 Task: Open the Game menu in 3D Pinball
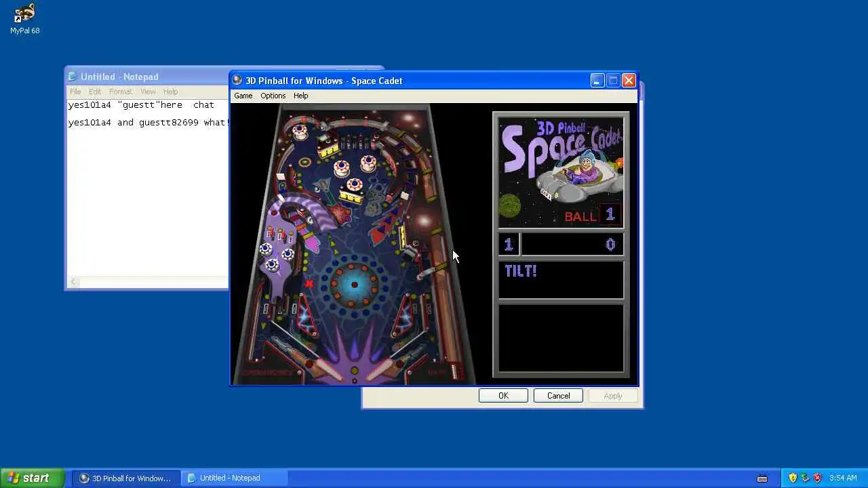[243, 96]
